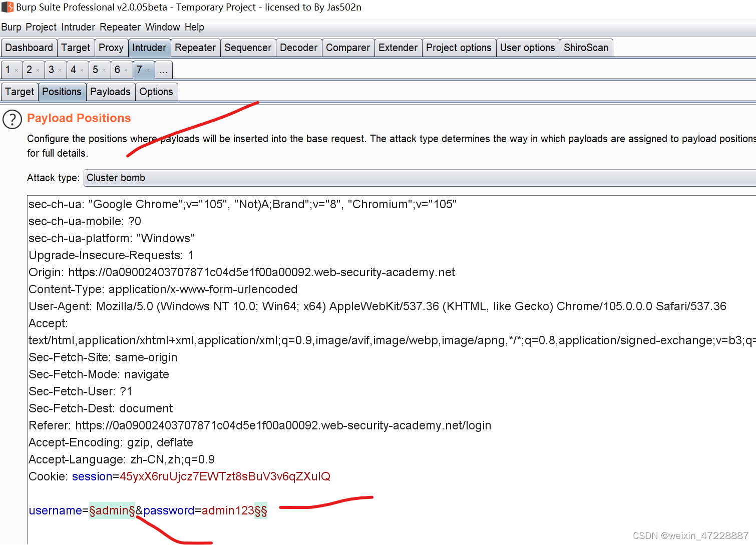Viewport: 756px width, 545px height.
Task: Click the sec-ch-ua-mobile header line
Action: coord(85,221)
